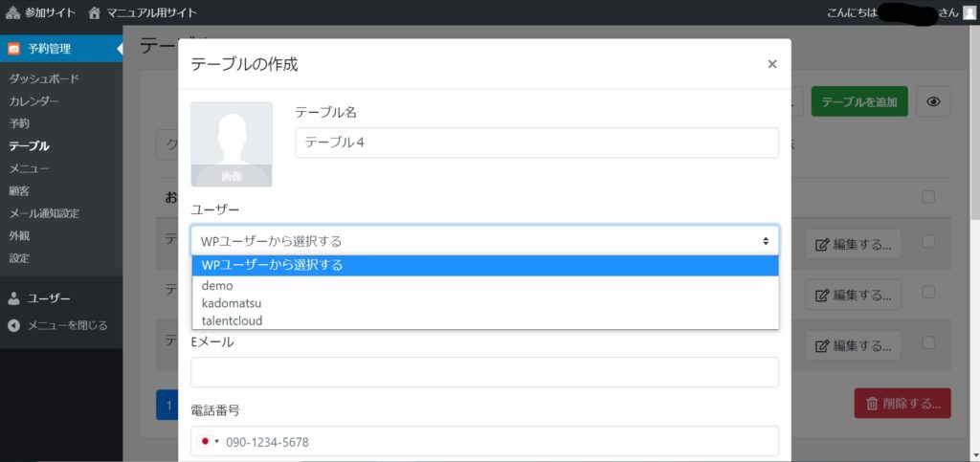Open the phone country flag selector
980x462 pixels.
(209, 441)
